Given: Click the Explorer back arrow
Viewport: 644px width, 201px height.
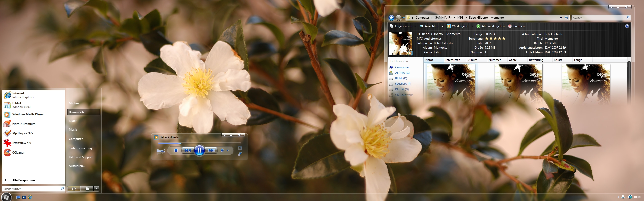Looking at the screenshot, I should click(391, 18).
